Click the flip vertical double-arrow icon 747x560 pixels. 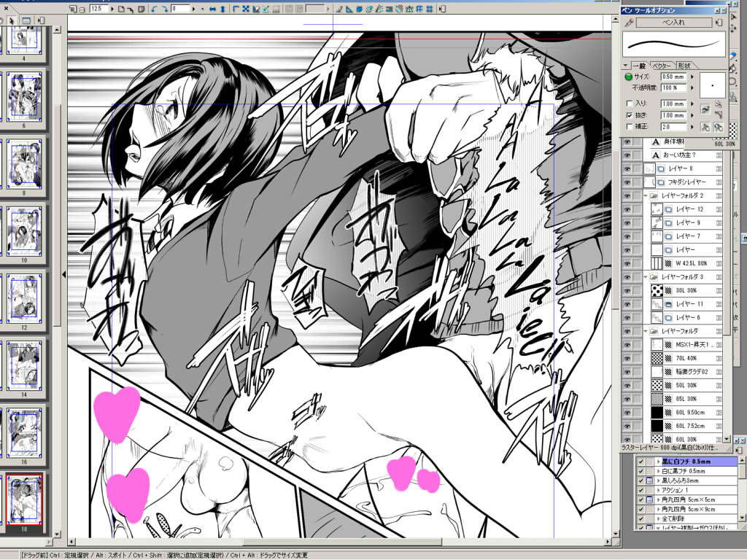222,9
